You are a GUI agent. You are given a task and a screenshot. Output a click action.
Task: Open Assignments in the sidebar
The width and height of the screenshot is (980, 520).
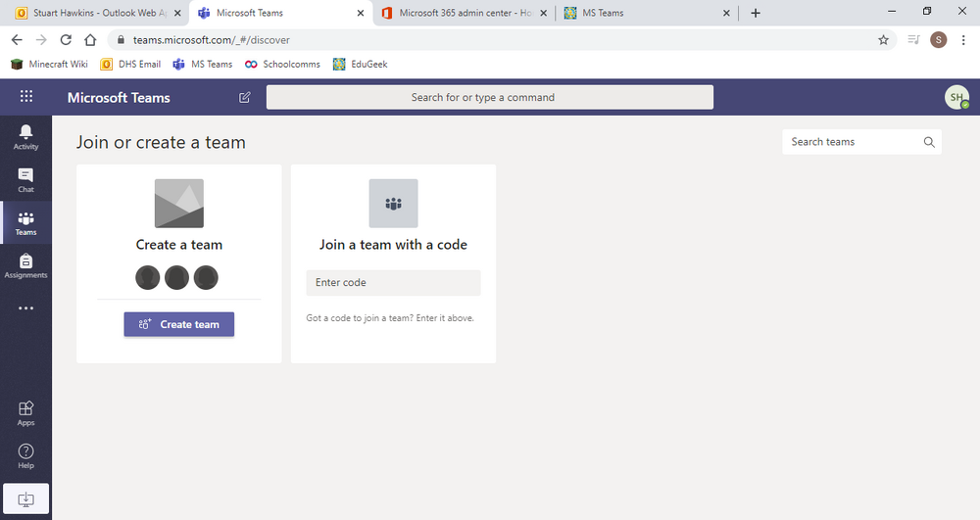coord(25,265)
